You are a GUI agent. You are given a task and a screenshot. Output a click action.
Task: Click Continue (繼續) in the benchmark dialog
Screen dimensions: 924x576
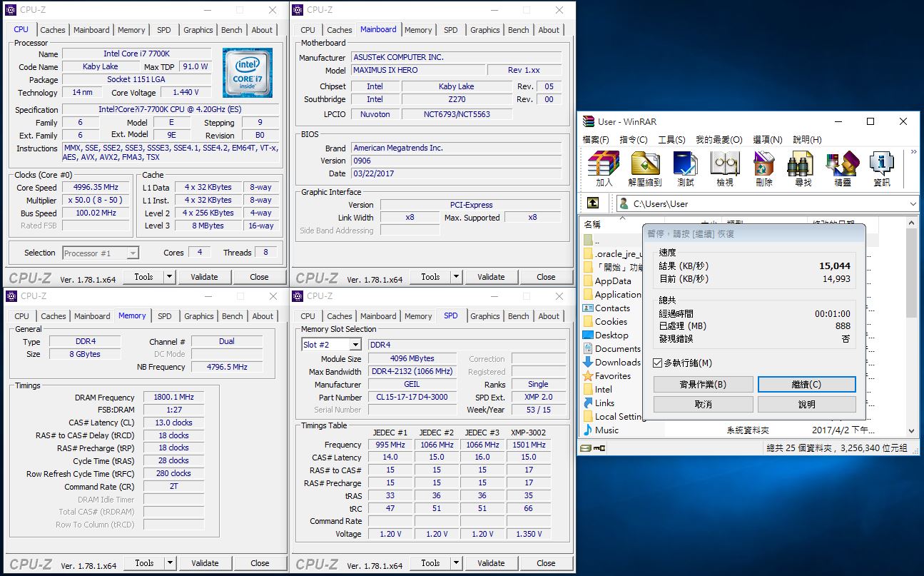(x=806, y=384)
